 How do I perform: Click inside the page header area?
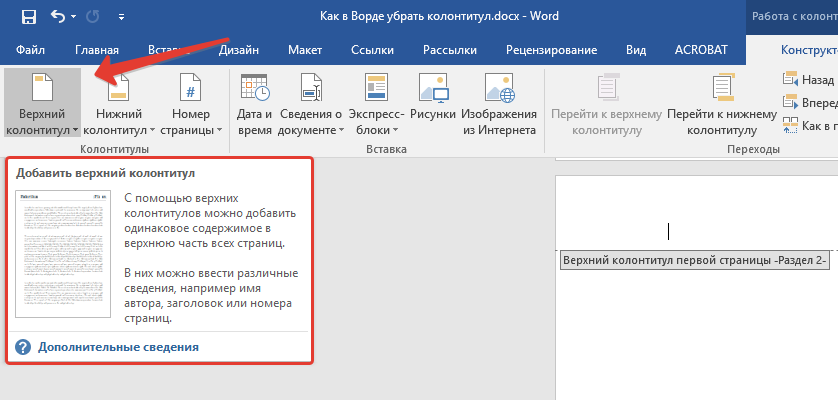point(668,231)
